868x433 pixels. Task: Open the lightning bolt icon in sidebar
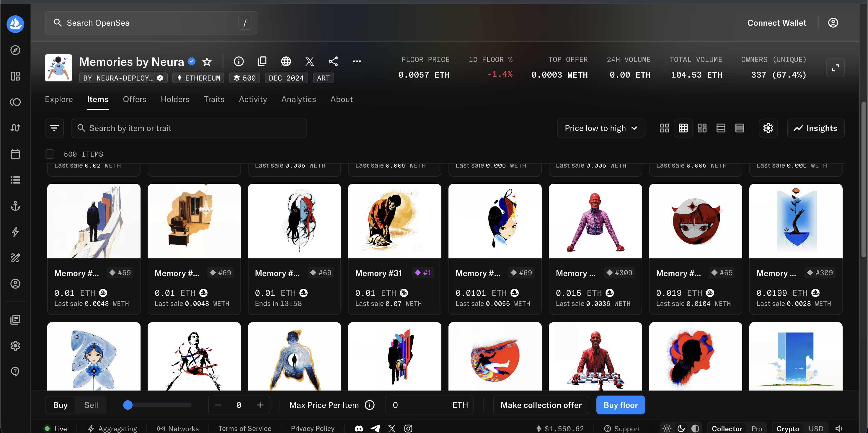(x=15, y=232)
